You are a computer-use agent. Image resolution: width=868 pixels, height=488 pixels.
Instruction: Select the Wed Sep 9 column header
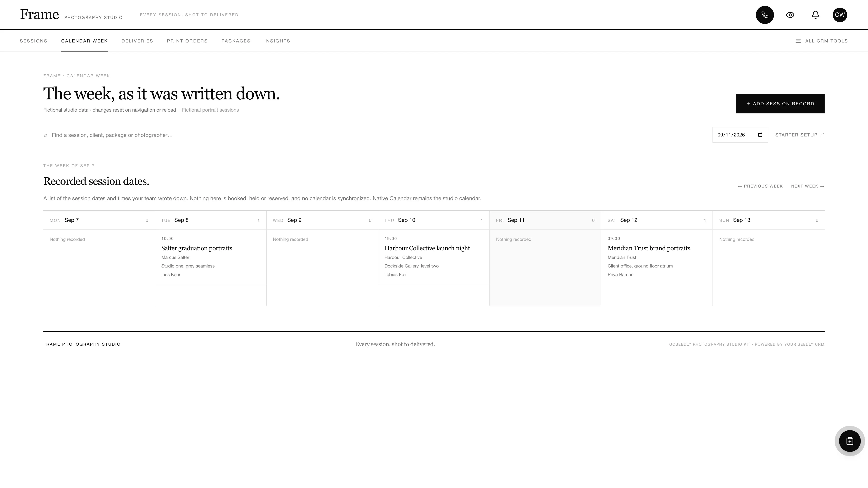[322, 220]
